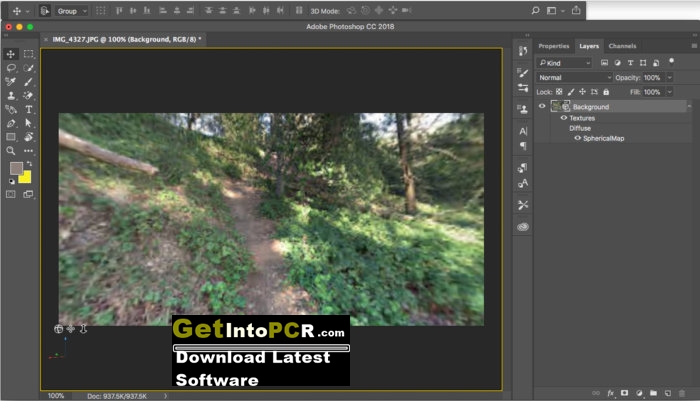700x401 pixels.
Task: Select the Lasso tool
Action: click(11, 68)
